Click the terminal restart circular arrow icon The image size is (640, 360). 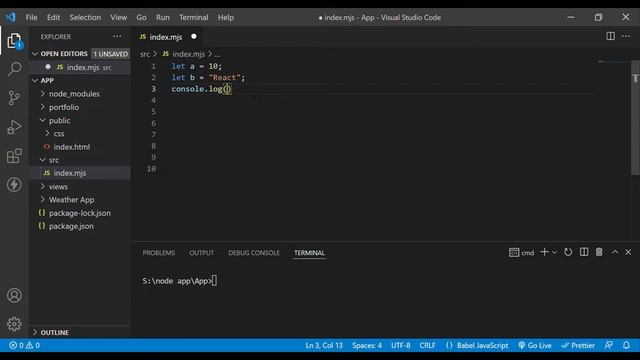568,252
